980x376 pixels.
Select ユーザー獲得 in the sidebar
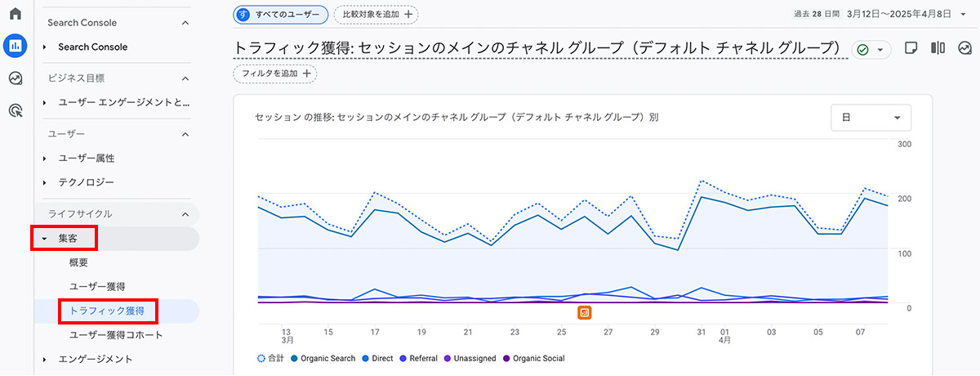[x=96, y=286]
